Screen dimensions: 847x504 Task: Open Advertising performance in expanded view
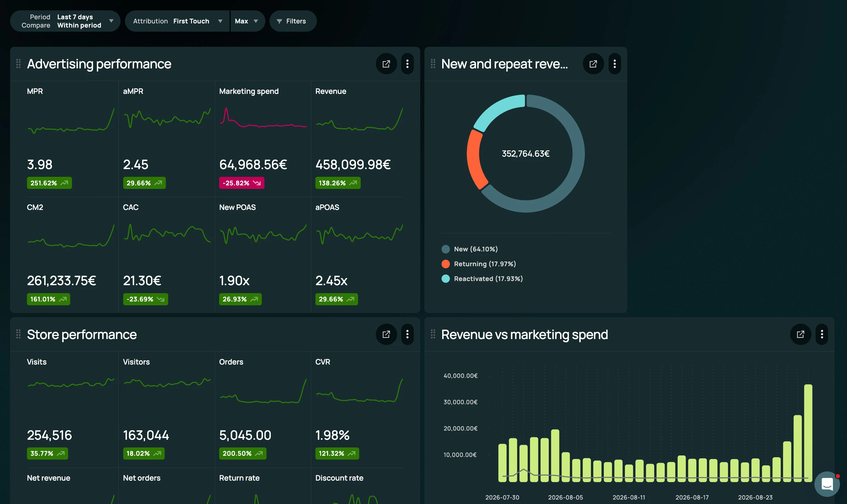click(386, 64)
